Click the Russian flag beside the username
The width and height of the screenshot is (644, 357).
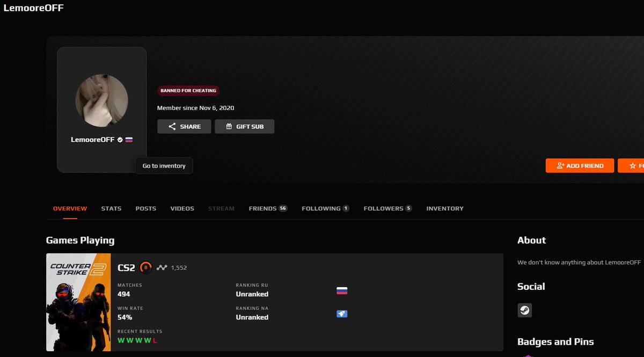(129, 140)
